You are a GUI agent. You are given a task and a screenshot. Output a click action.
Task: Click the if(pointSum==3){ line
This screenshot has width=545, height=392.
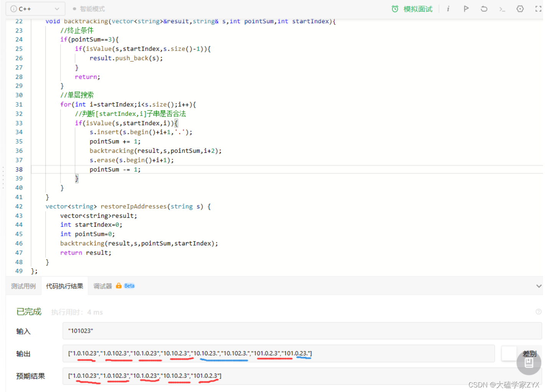coord(89,39)
